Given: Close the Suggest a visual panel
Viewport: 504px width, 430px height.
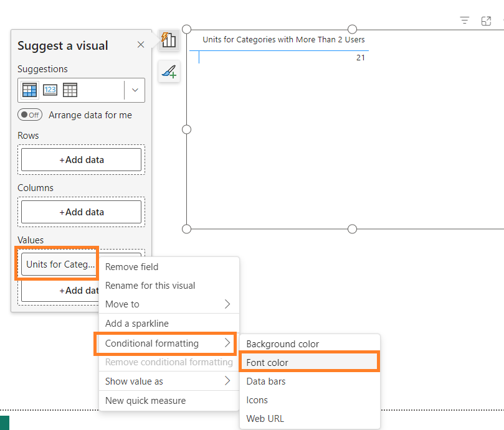Looking at the screenshot, I should coord(140,45).
